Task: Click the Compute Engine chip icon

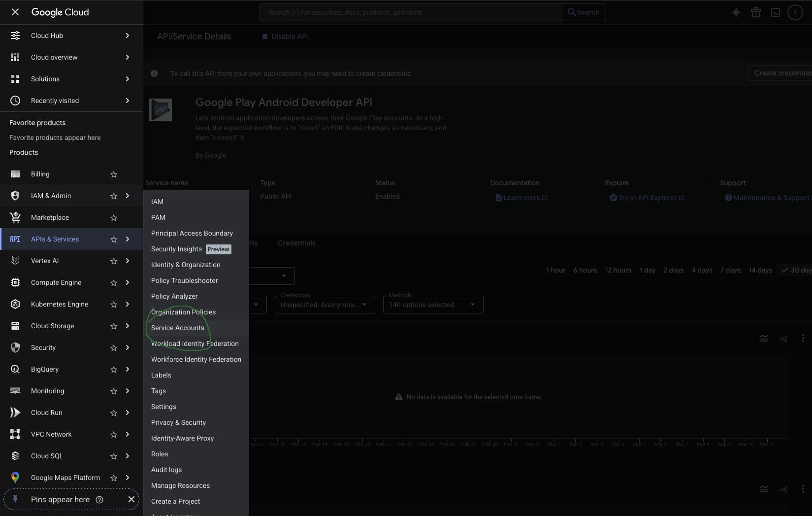Action: [x=15, y=282]
